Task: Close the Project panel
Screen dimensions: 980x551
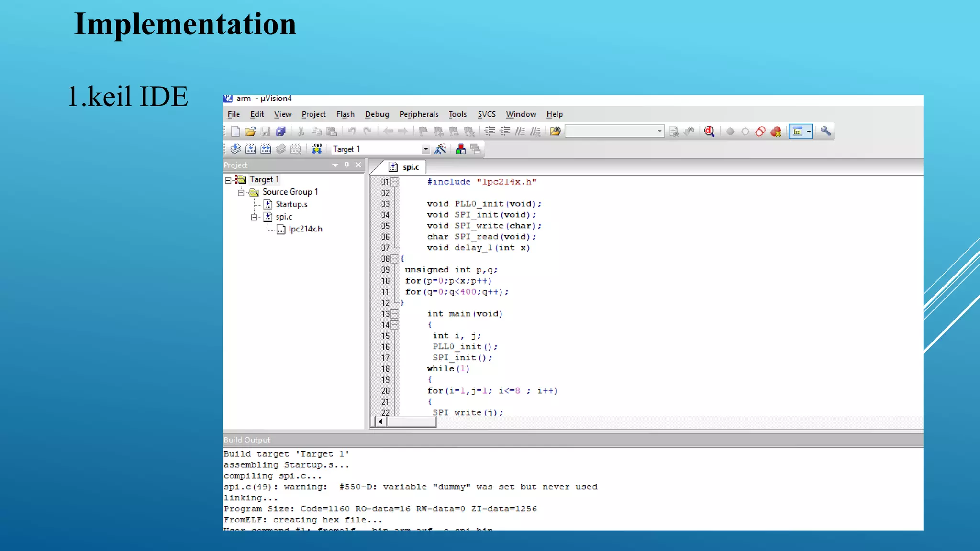Action: pyautogui.click(x=358, y=165)
